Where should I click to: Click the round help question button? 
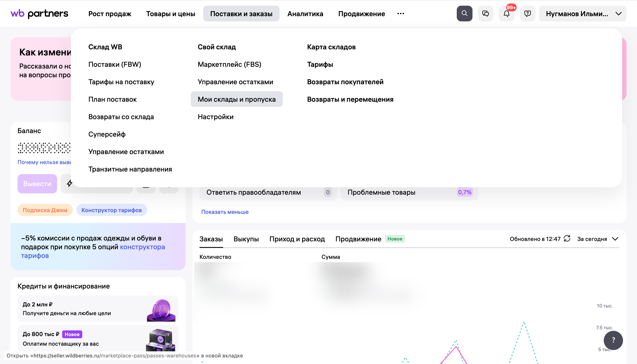click(613, 340)
